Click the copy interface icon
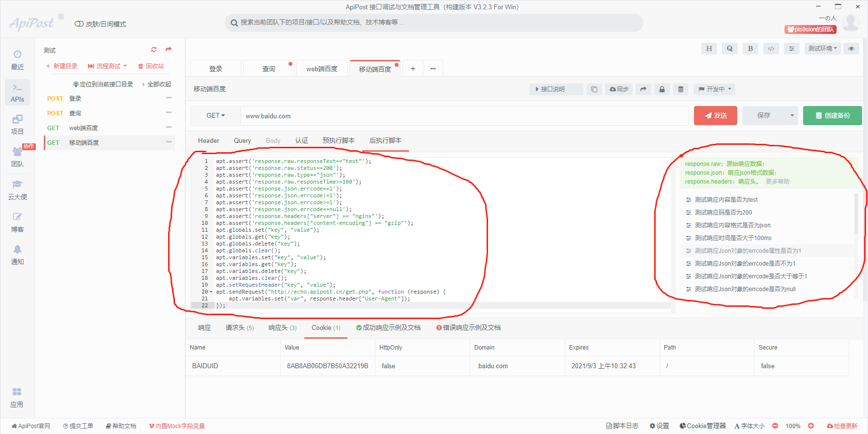The width and height of the screenshot is (868, 434). click(594, 89)
